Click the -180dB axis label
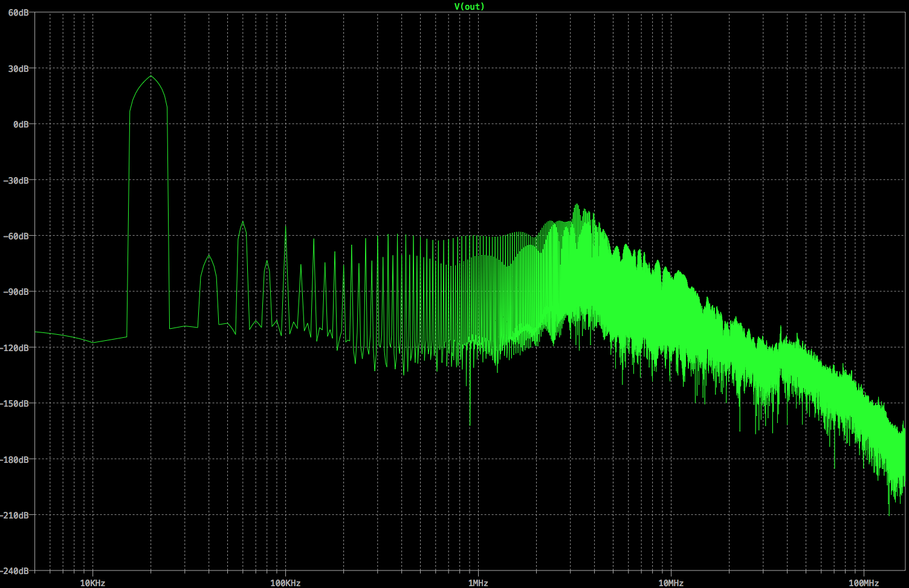This screenshot has width=909, height=588. click(x=15, y=460)
